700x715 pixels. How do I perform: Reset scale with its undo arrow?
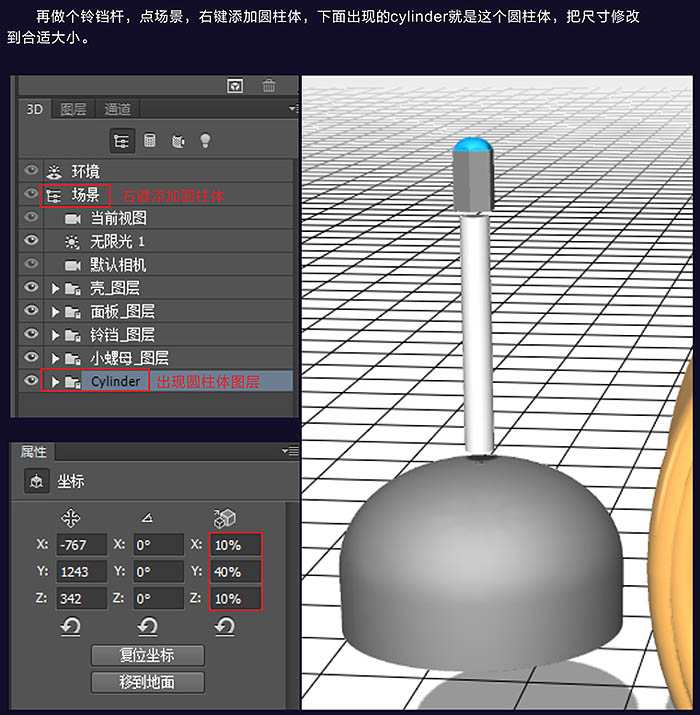[x=225, y=627]
